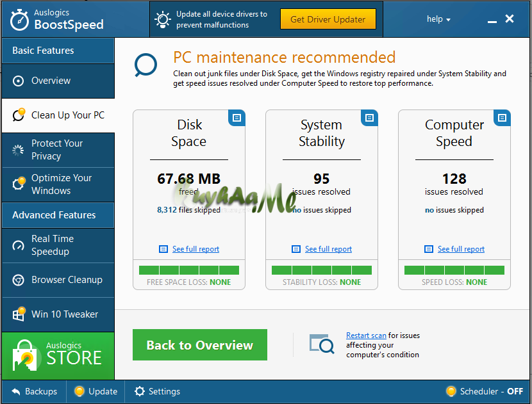Click report icon beside Computer Speed full report
Viewport: 532px width, 404px height.
tap(429, 249)
